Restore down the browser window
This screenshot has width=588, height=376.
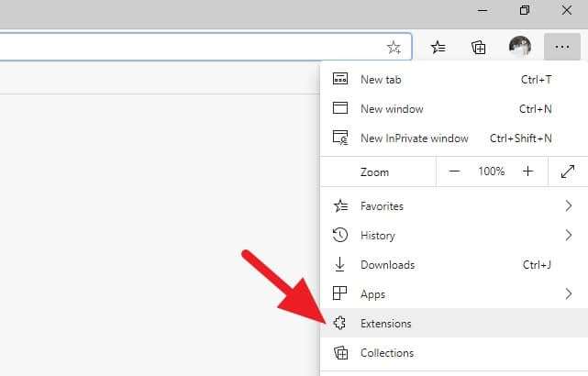525,10
